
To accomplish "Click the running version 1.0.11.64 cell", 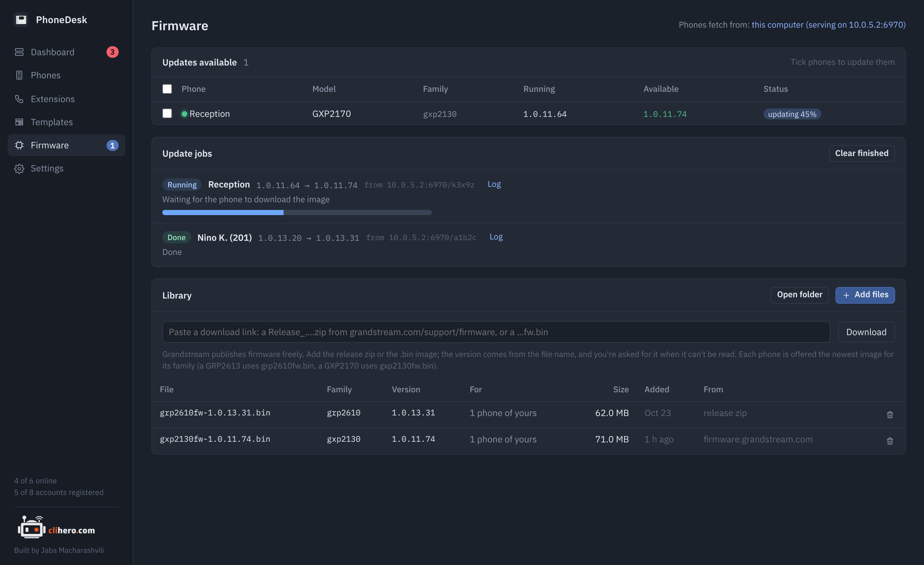I will (x=544, y=114).
